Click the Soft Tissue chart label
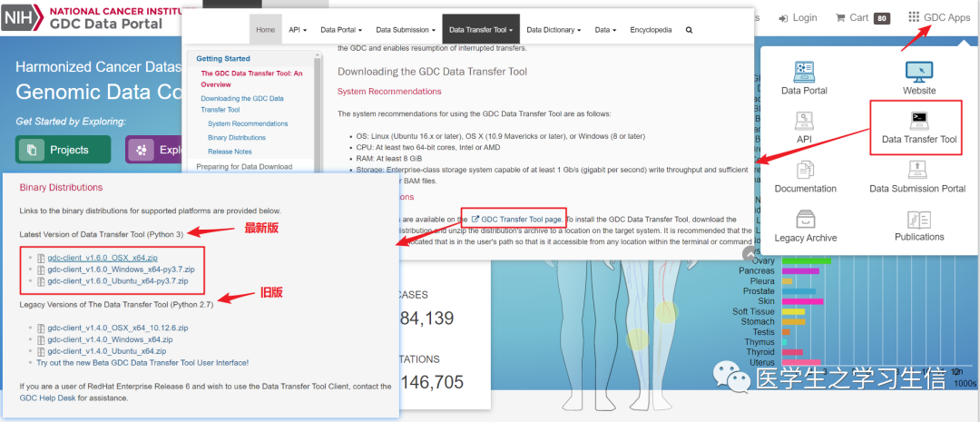Image resolution: width=980 pixels, height=422 pixels. pyautogui.click(x=754, y=311)
